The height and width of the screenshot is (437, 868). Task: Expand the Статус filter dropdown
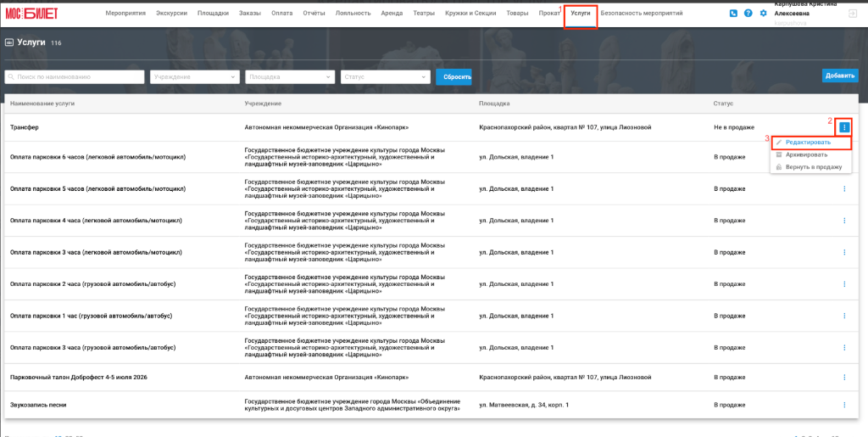click(x=386, y=77)
